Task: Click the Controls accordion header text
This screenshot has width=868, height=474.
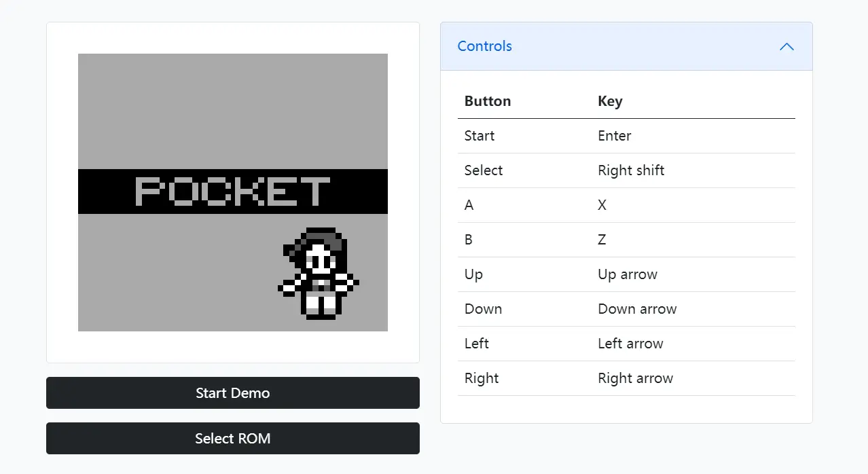Action: click(484, 46)
